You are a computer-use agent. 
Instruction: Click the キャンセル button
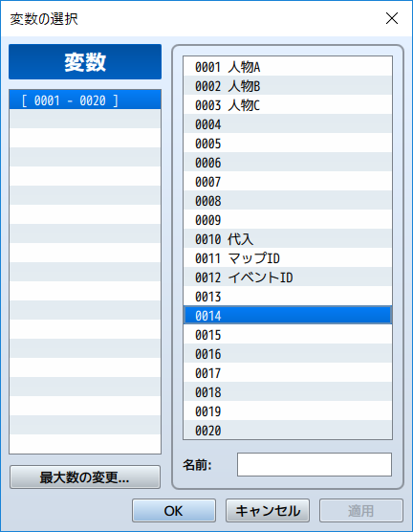(268, 510)
